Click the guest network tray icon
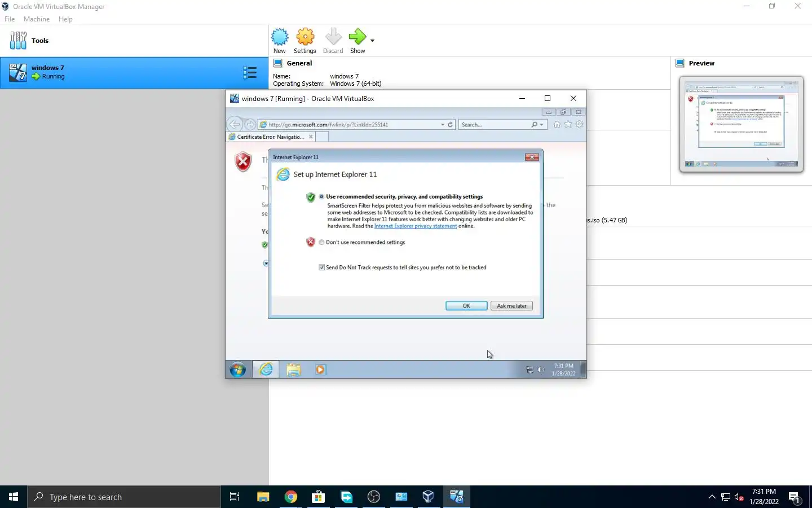Image resolution: width=812 pixels, height=508 pixels. tap(529, 370)
